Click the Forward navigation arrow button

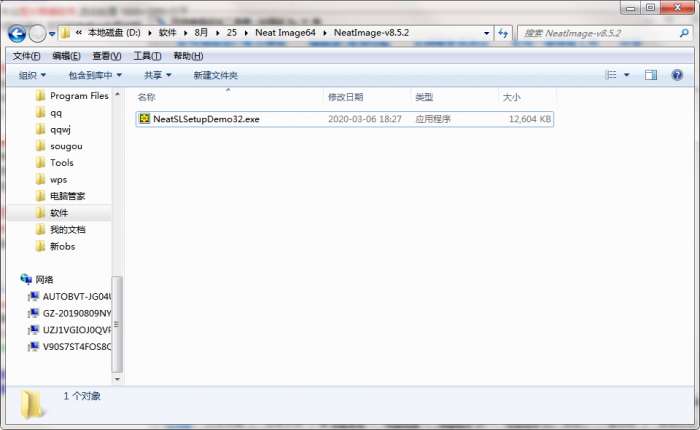click(38, 33)
